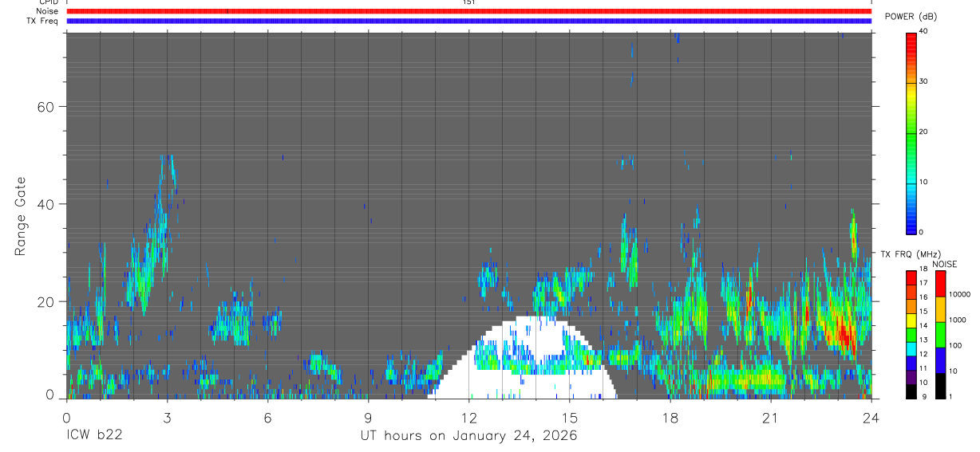Click the '12' hour tick label
Image resolution: width=980 pixels, height=452 pixels.
tap(468, 417)
